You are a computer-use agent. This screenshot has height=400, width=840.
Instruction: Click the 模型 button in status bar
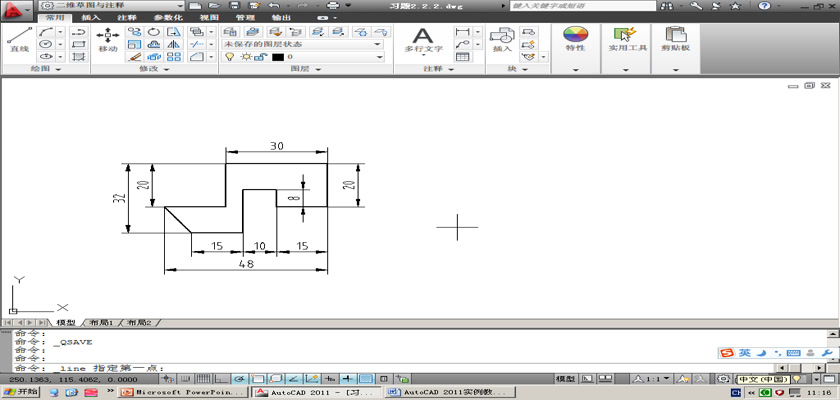pos(566,379)
